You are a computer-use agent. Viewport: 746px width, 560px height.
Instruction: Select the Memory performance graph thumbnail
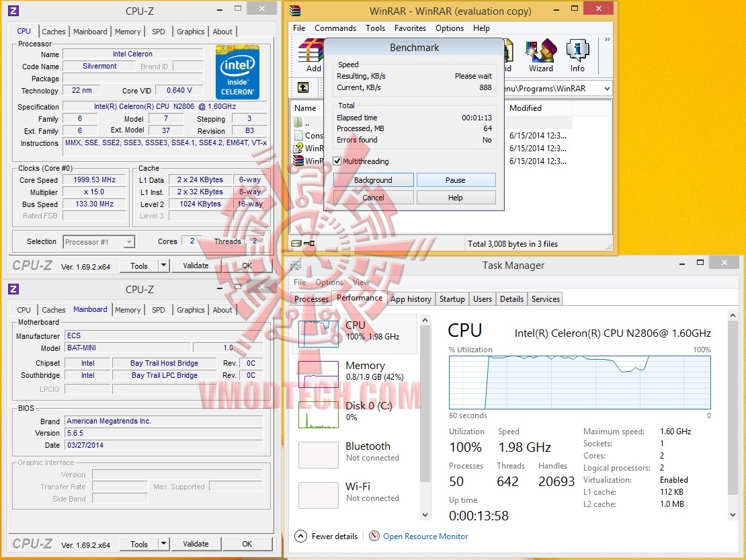(x=319, y=374)
